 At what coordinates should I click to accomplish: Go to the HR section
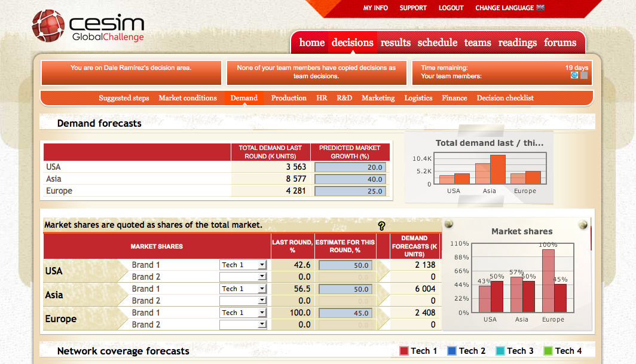(322, 98)
